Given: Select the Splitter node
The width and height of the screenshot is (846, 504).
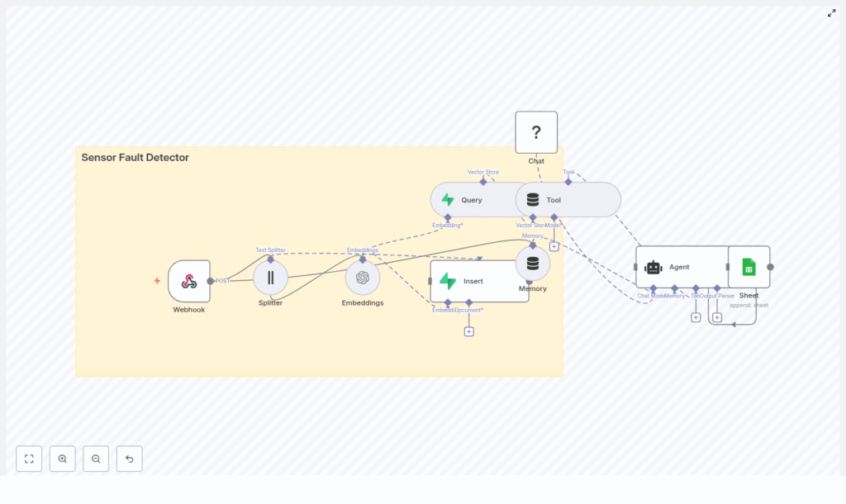Looking at the screenshot, I should click(x=270, y=278).
